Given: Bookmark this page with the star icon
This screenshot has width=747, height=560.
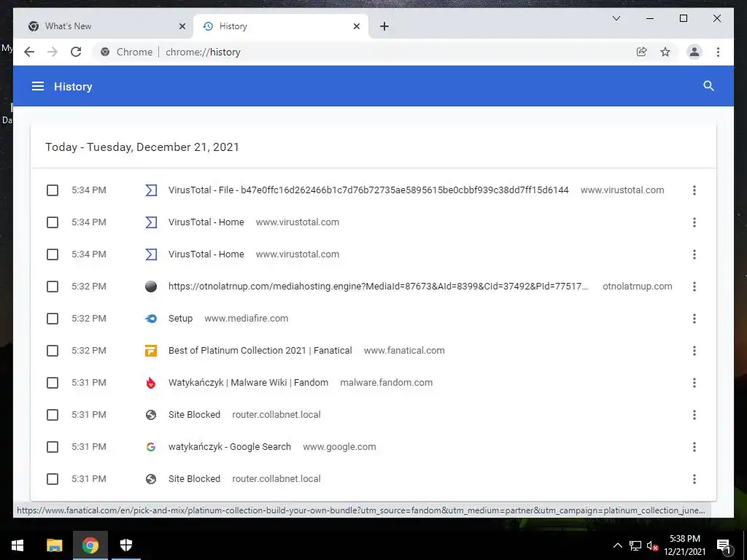Looking at the screenshot, I should (x=665, y=52).
